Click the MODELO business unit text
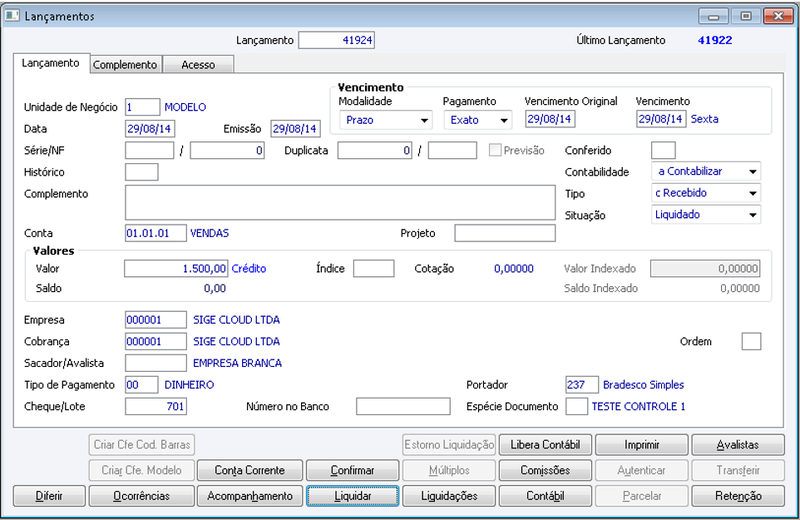This screenshot has height=520, width=800. click(185, 107)
